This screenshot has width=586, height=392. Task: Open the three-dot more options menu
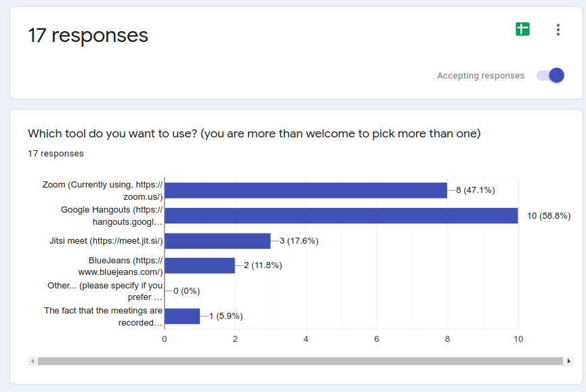558,30
